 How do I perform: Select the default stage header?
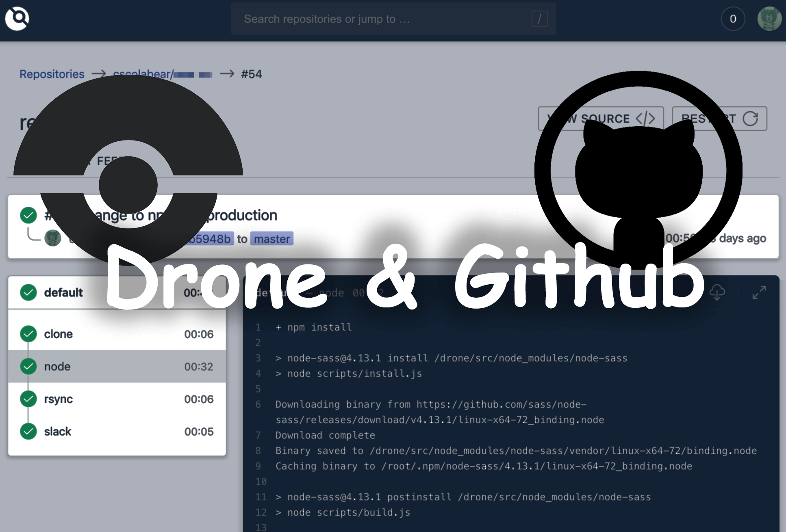point(117,292)
